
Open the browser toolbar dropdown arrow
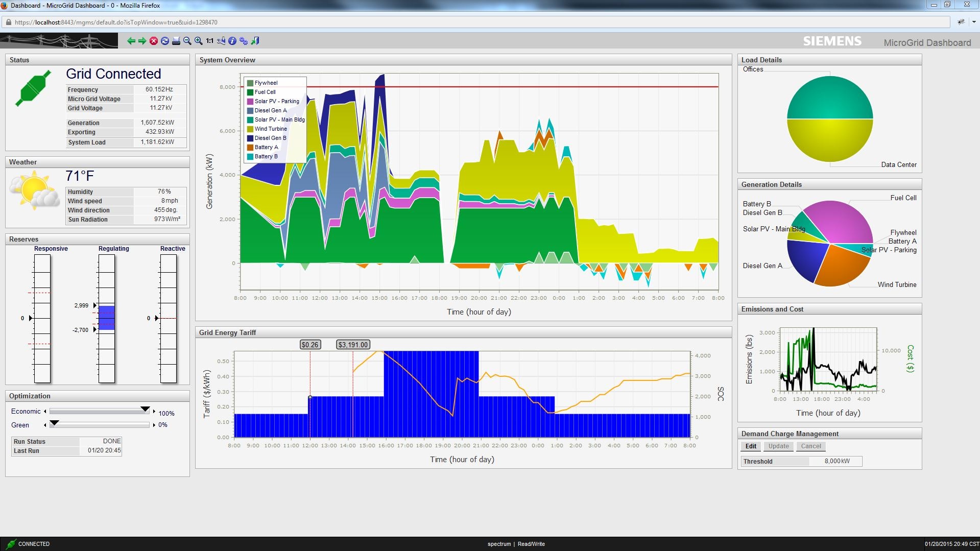click(974, 22)
